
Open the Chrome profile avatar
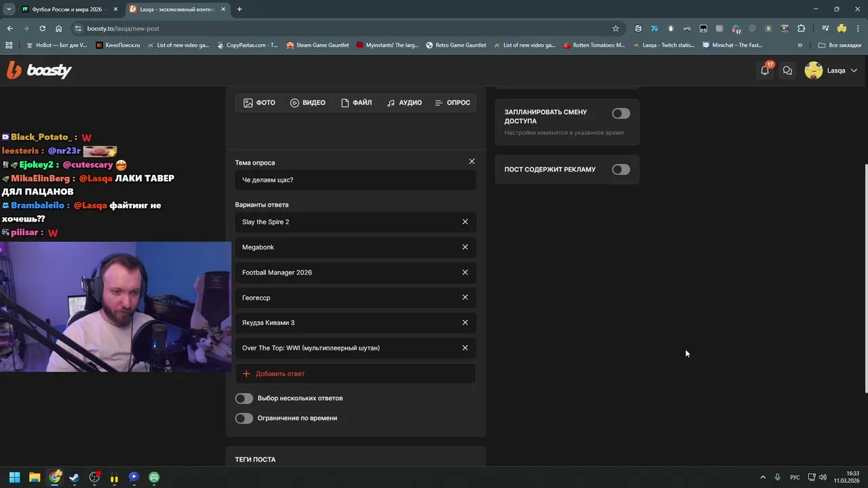pos(842,28)
